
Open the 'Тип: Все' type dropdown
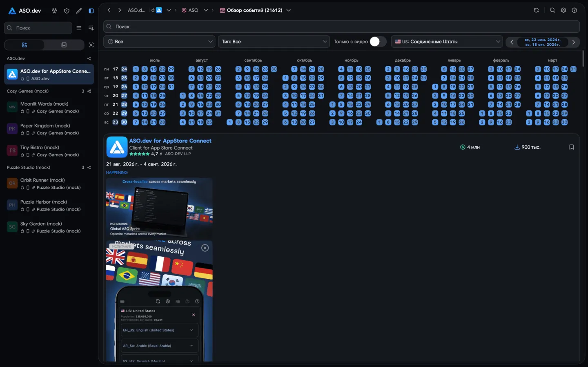tap(274, 42)
